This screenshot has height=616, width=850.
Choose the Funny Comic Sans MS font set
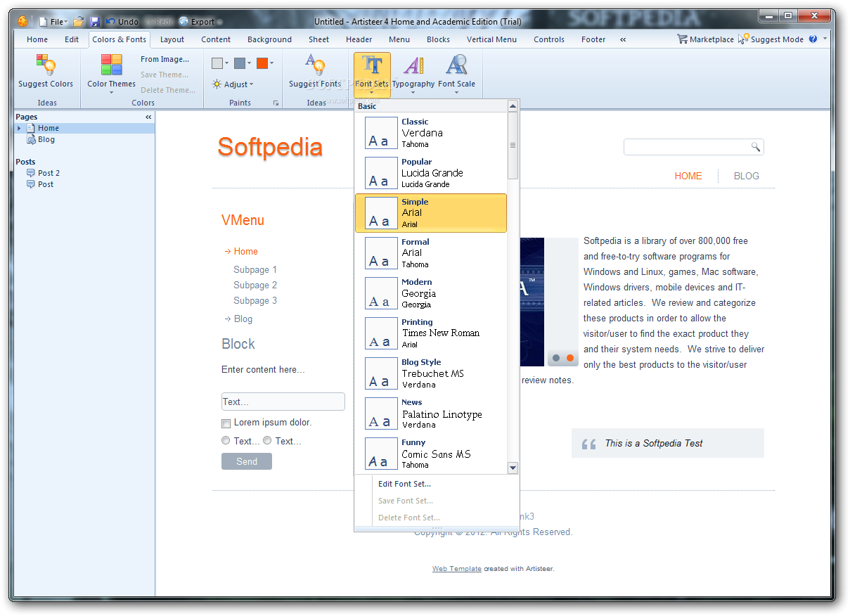[430, 454]
